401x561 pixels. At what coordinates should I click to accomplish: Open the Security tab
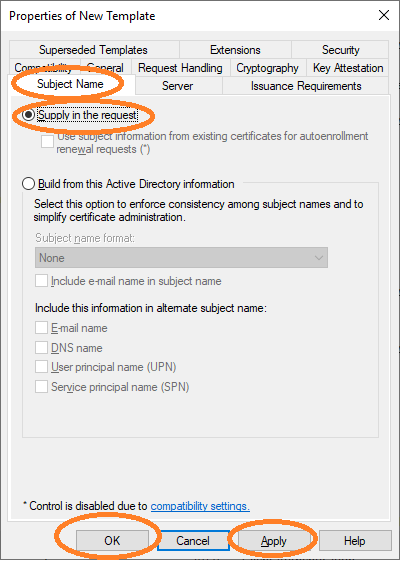340,50
